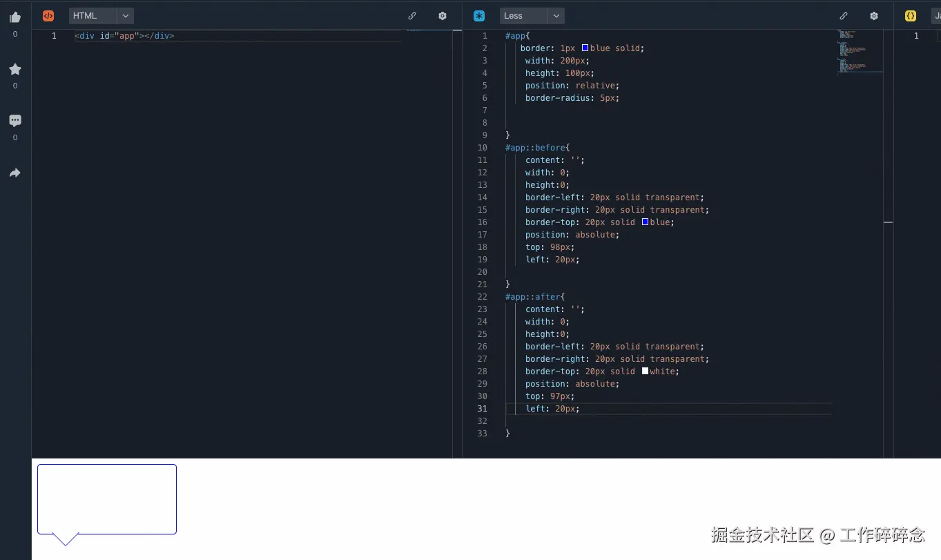Click the HTML editor minimap

pyautogui.click(x=429, y=31)
